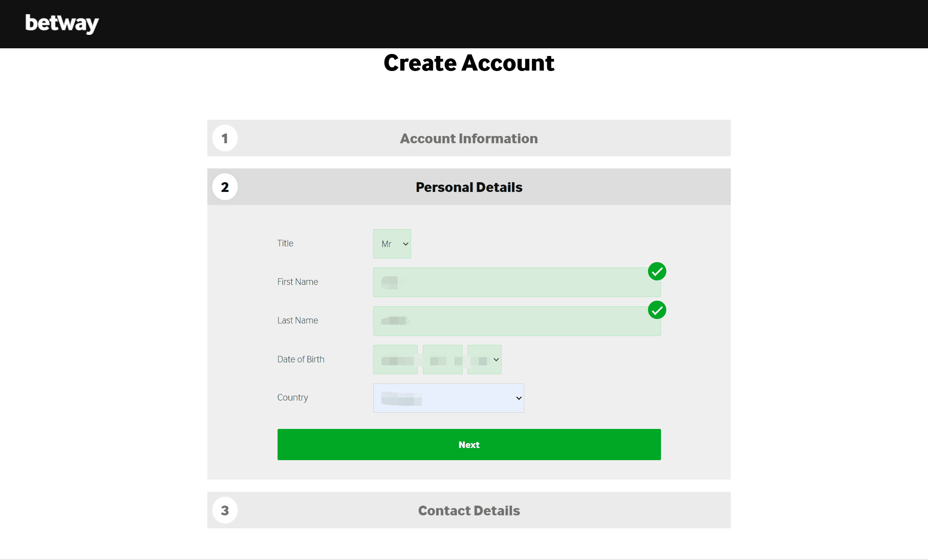Open the Country dropdown

click(448, 398)
